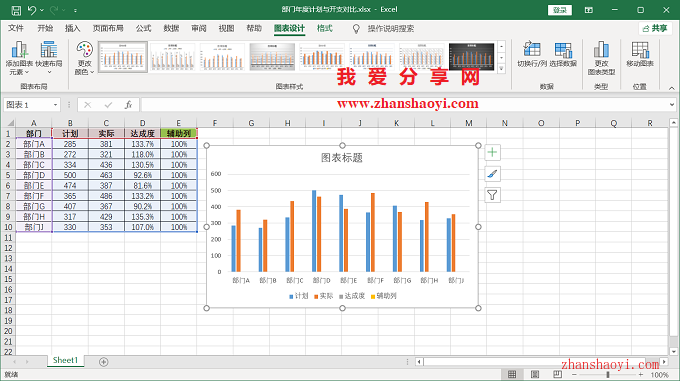Screen dimensions: 680x381
Task: Select the first chart style thumbnail
Action: [123, 56]
